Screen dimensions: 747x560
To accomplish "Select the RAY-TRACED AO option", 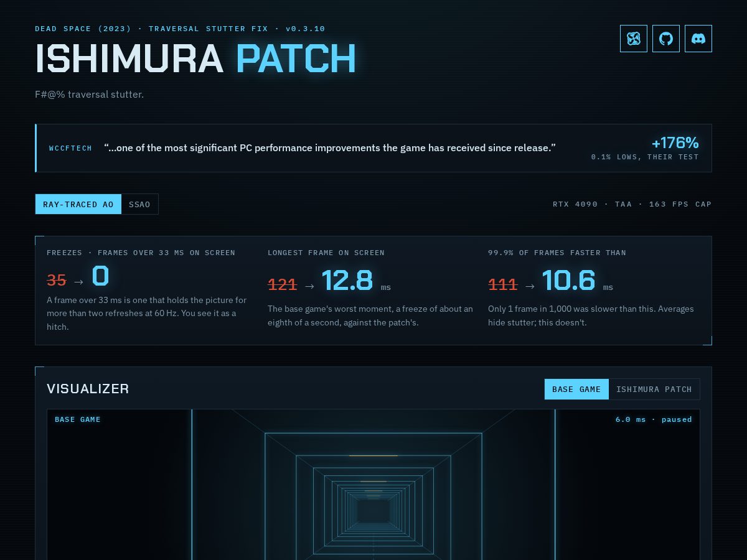I will pos(78,204).
